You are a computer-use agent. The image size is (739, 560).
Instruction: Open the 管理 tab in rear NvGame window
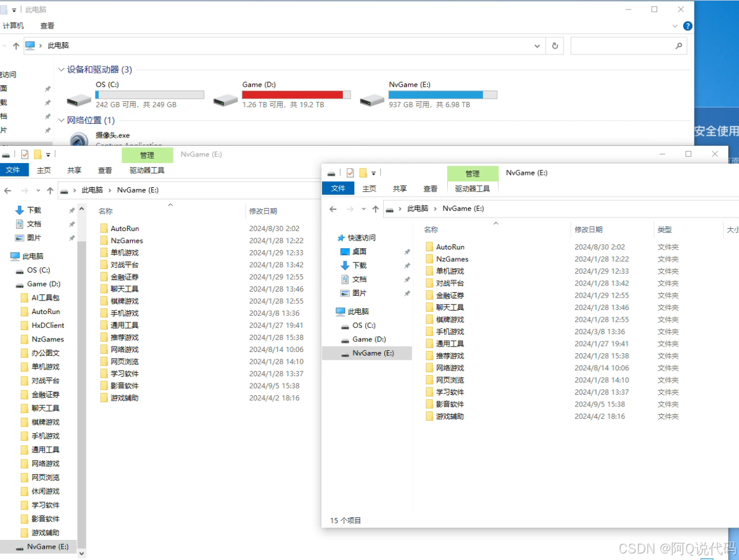[147, 155]
